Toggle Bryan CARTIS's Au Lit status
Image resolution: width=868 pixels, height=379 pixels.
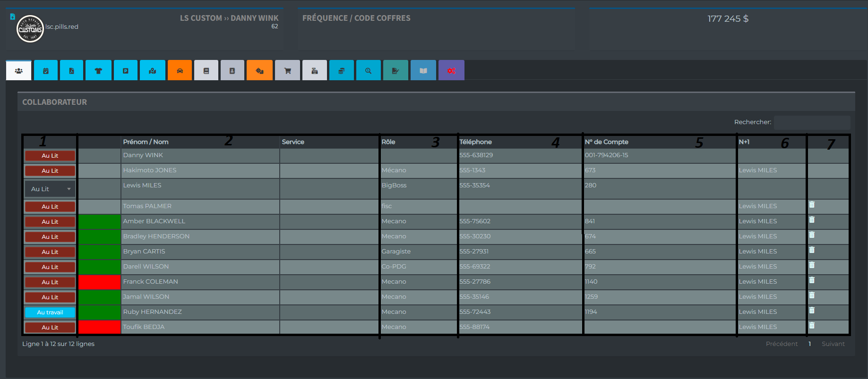50,252
